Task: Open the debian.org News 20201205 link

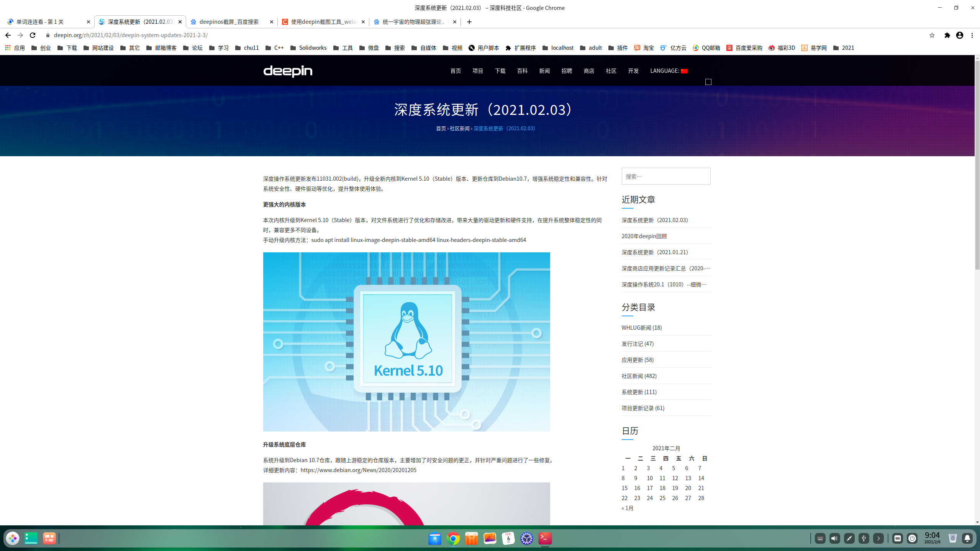Action: coord(358,470)
